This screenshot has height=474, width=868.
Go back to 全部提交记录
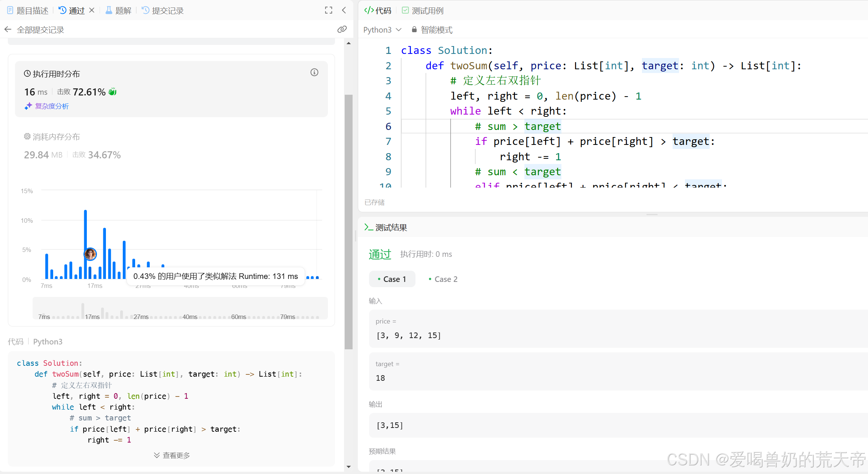[34, 30]
